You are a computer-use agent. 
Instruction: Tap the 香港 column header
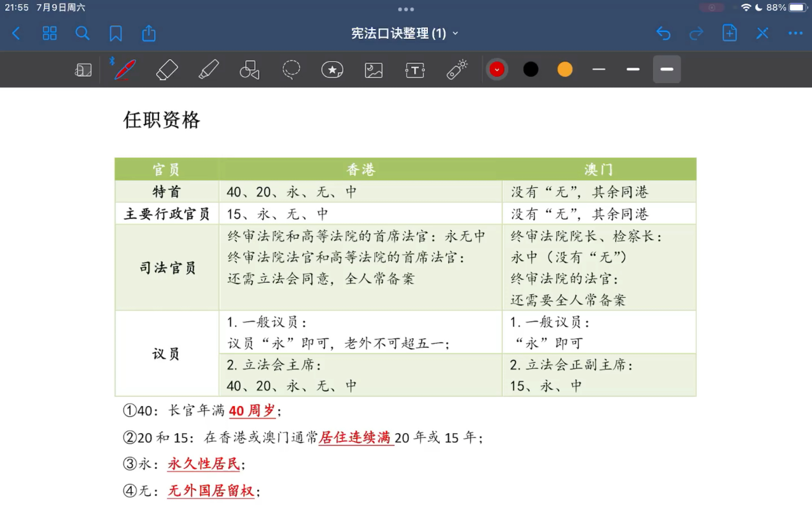(x=361, y=170)
